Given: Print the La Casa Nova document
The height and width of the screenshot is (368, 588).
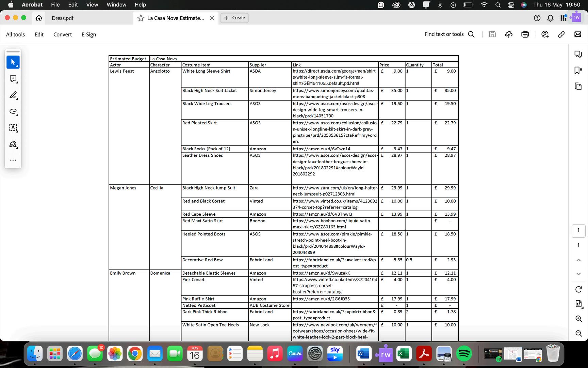Looking at the screenshot, I should pos(525,34).
